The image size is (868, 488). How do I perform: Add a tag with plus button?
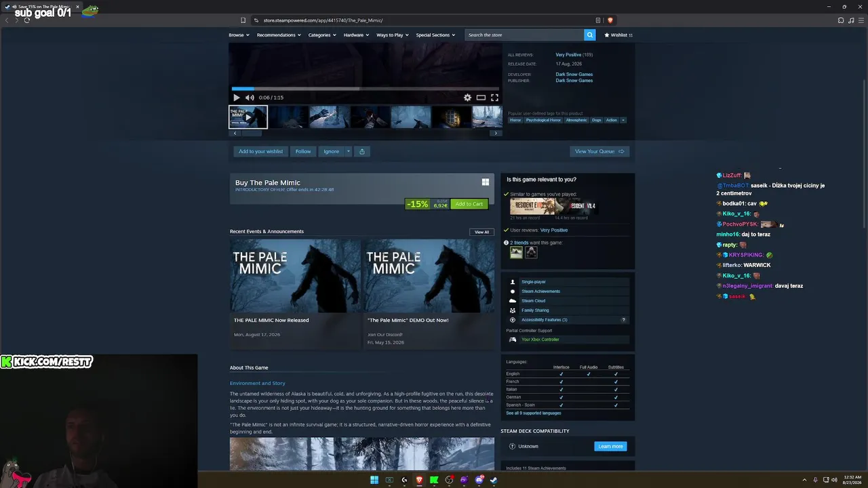(x=623, y=120)
